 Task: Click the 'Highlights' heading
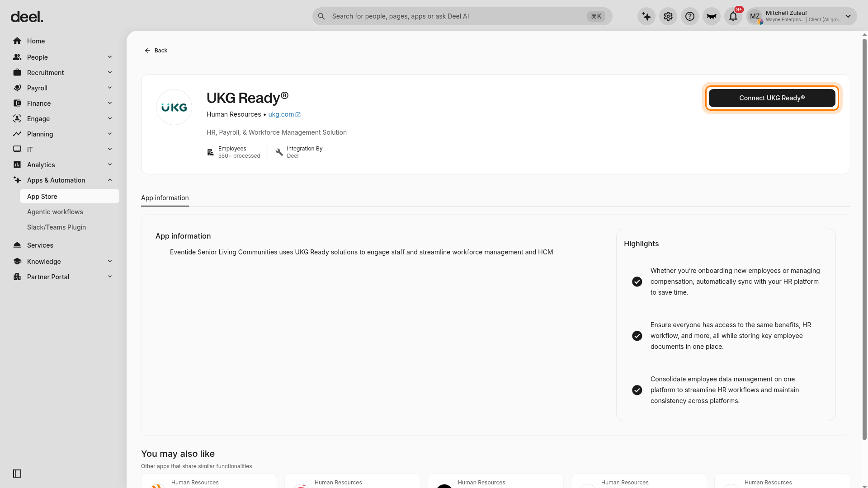pos(641,244)
